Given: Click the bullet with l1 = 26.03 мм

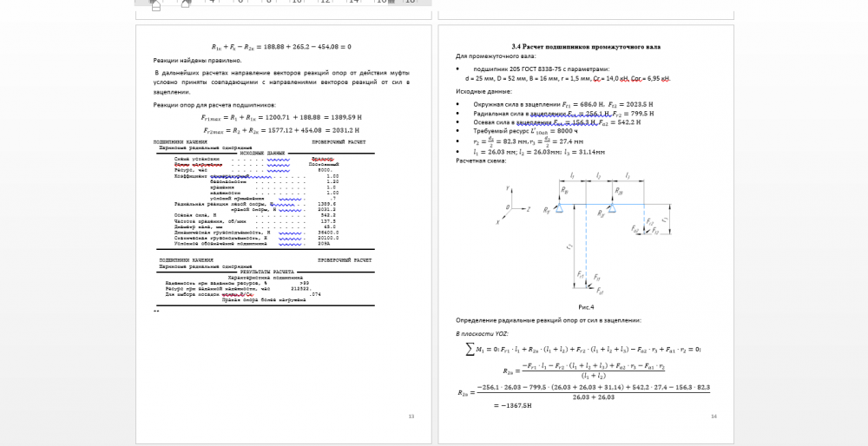Looking at the screenshot, I should [x=529, y=152].
